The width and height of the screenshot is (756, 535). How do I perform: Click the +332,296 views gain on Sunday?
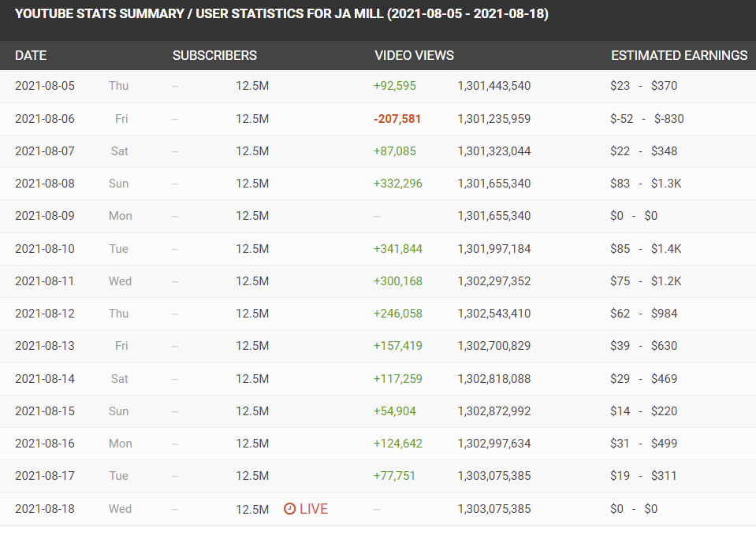click(398, 183)
